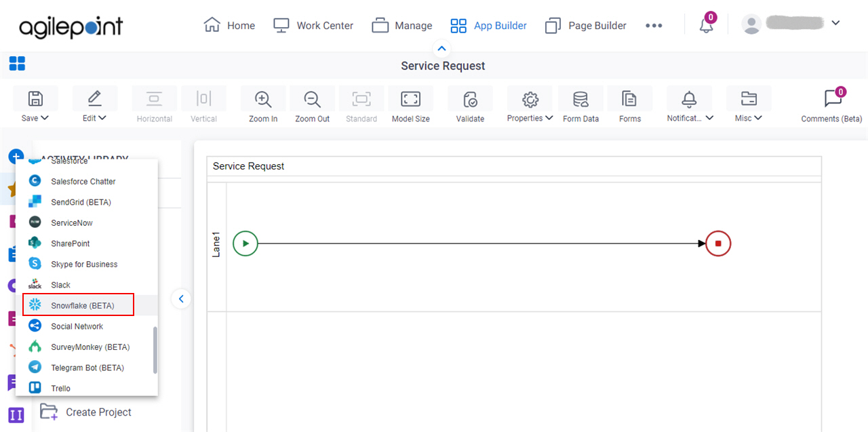Select SendGrid (BETA) activity group
This screenshot has width=868, height=432.
pos(87,202)
